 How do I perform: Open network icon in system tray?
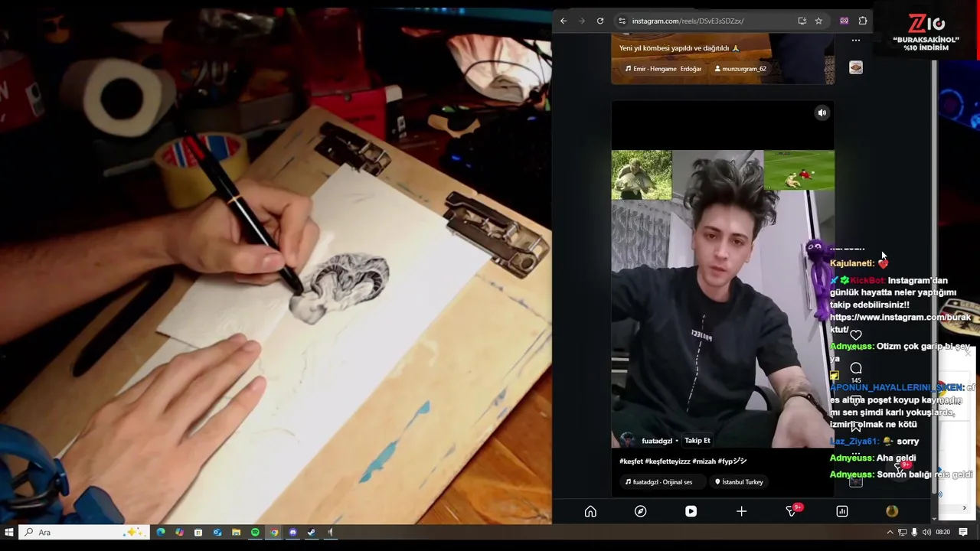click(902, 533)
